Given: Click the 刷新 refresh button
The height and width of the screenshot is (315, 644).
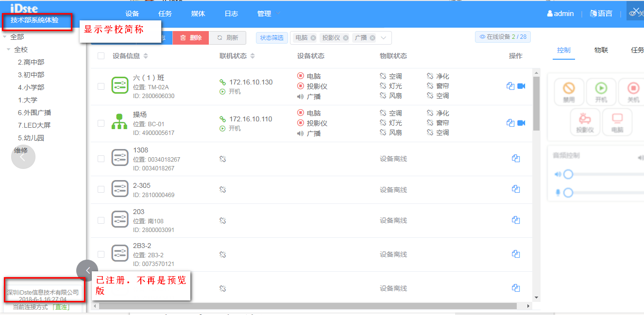Looking at the screenshot, I should click(x=227, y=38).
